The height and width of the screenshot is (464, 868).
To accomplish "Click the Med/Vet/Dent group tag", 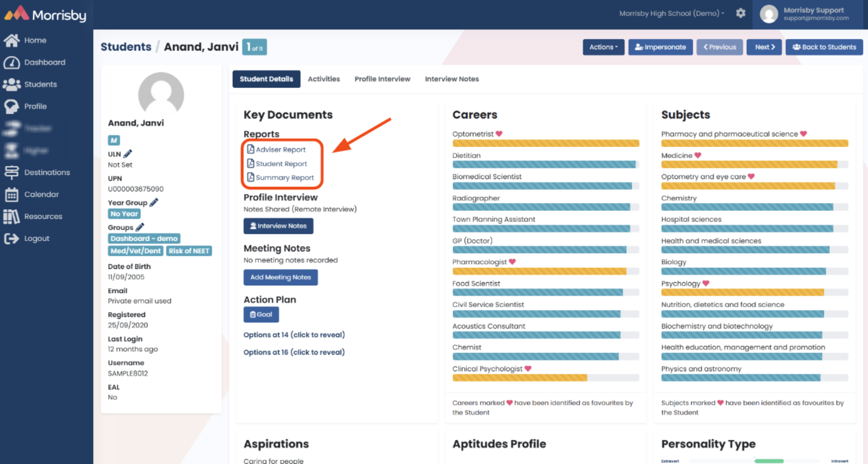I will tap(136, 251).
